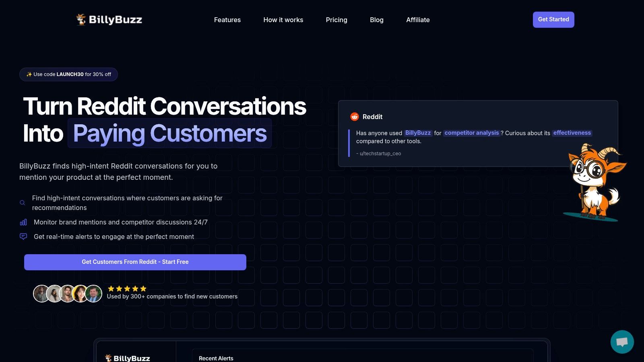644x362 pixels.
Task: Click the Recent Alerts heading
Action: click(216, 358)
